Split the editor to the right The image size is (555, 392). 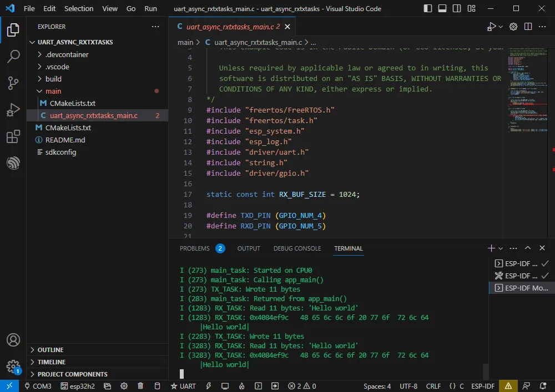pyautogui.click(x=528, y=27)
